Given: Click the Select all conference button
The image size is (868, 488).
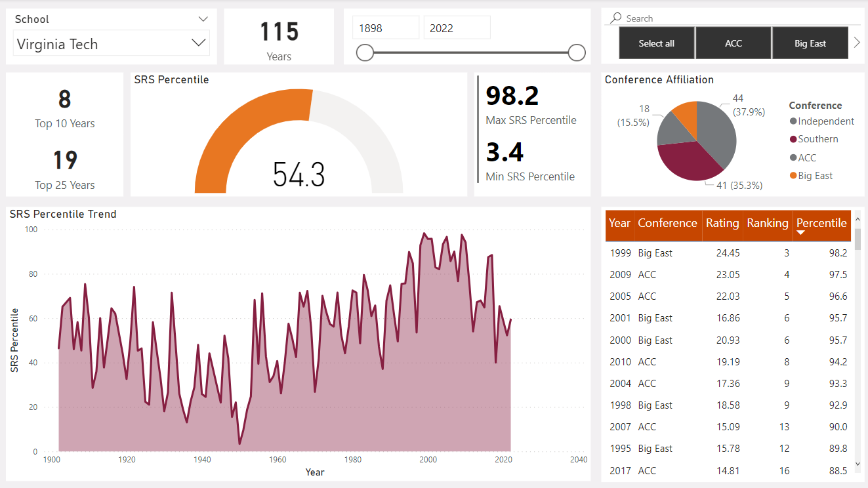Looking at the screenshot, I should coord(657,43).
